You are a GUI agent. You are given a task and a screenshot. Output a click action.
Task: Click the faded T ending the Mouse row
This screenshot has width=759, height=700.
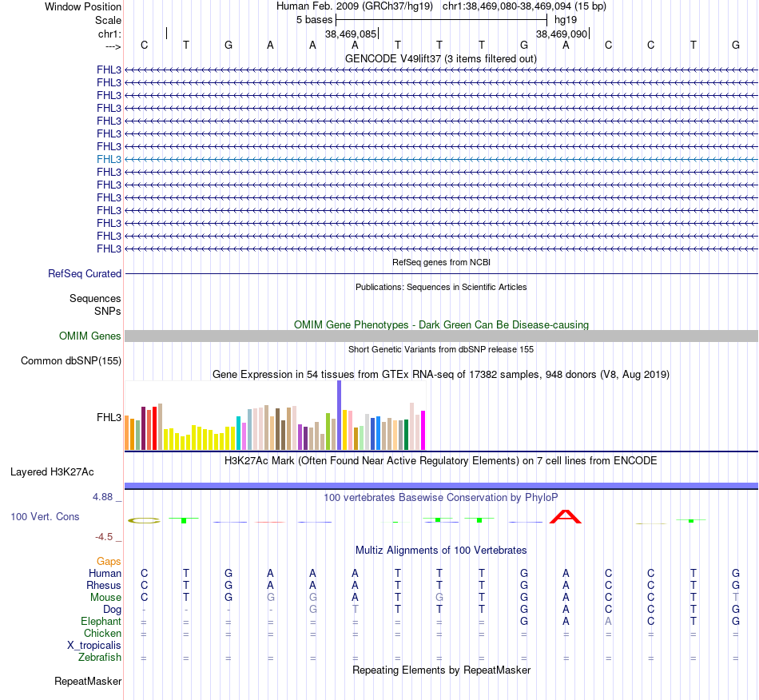[735, 598]
